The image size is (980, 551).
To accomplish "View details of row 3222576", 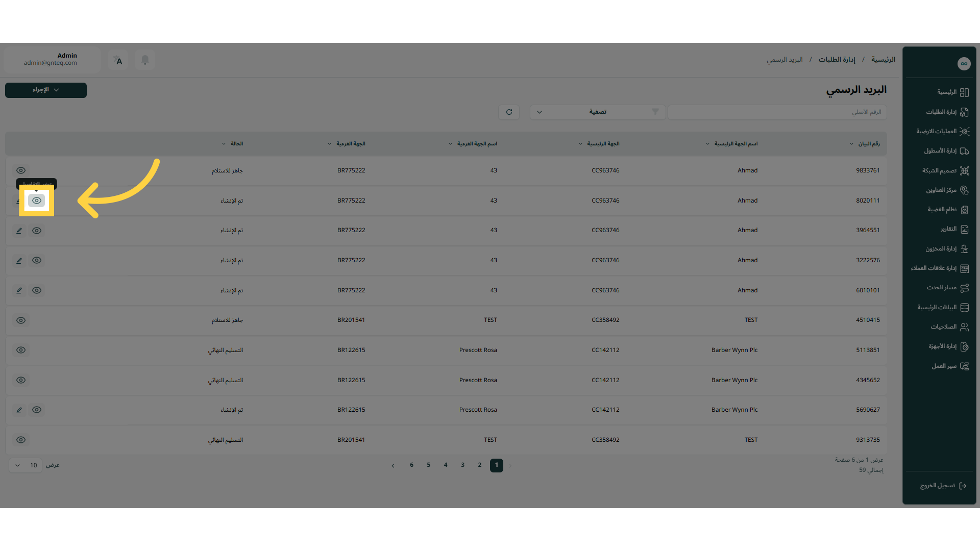I will [37, 260].
